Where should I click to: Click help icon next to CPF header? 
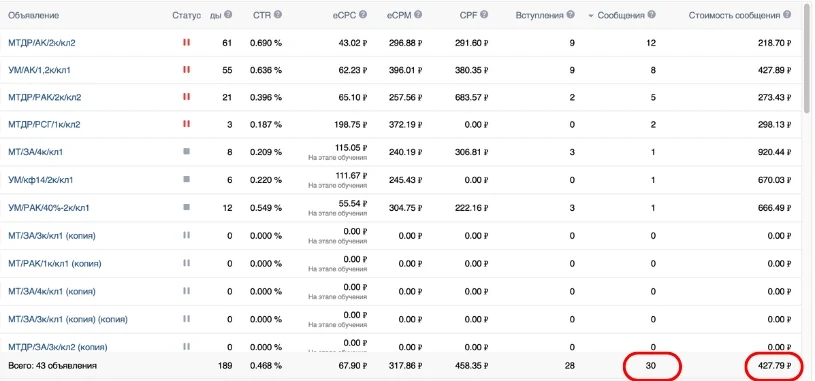[x=484, y=15]
